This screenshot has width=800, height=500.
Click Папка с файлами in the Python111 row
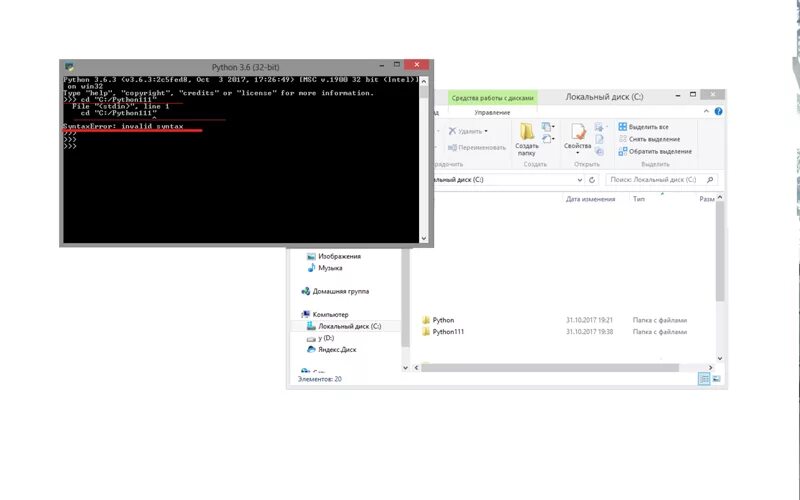tap(660, 332)
